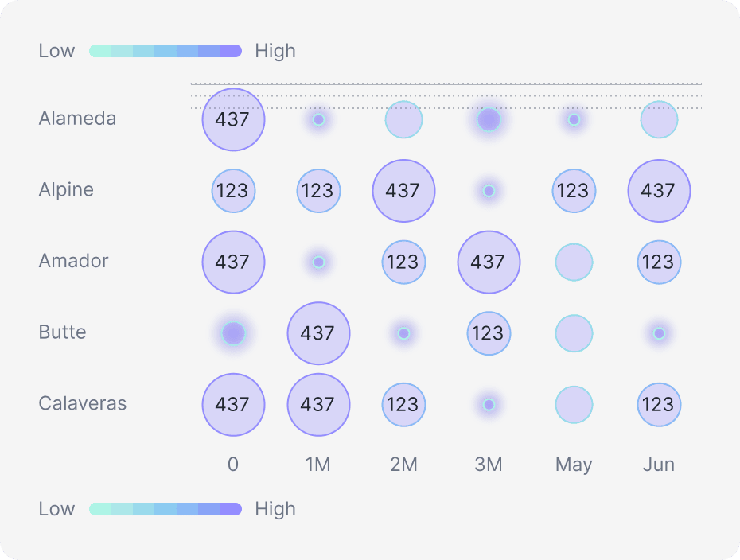The image size is (740, 560).
Task: Click the Alameda row label
Action: coord(77,119)
